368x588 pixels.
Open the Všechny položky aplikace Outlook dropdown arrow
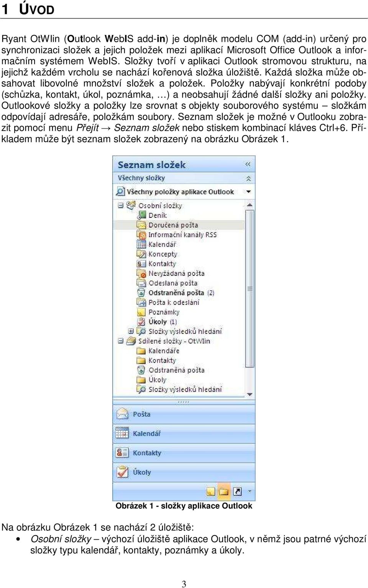coord(248,191)
